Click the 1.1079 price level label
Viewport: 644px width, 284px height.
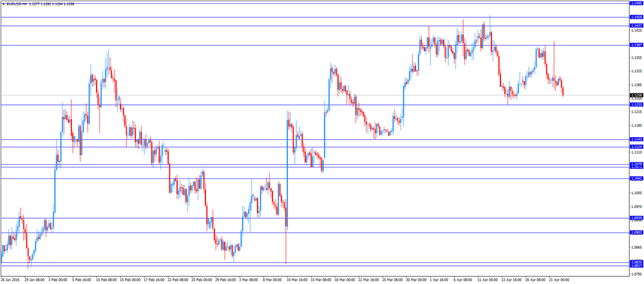pyautogui.click(x=636, y=164)
